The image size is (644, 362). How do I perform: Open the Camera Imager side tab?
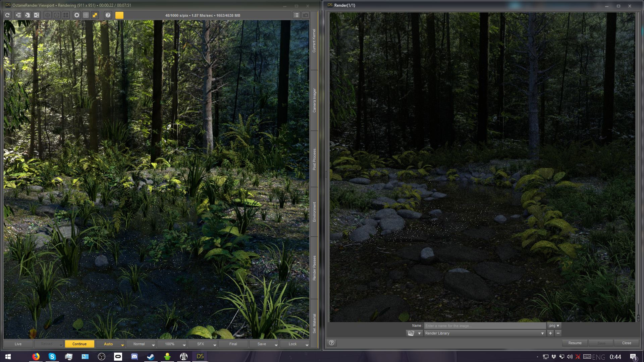[314, 100]
